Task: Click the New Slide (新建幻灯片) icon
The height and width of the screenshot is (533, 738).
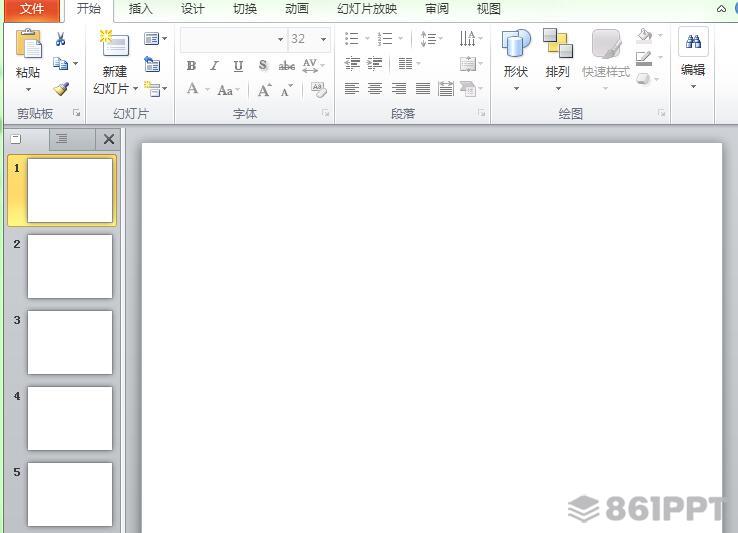Action: tap(114, 44)
